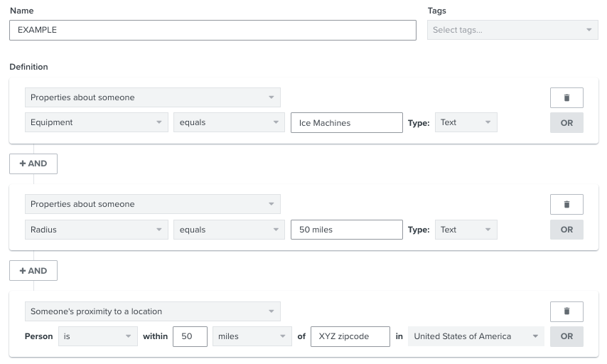
Task: Open equals operator dropdown in Radius row
Action: click(229, 230)
